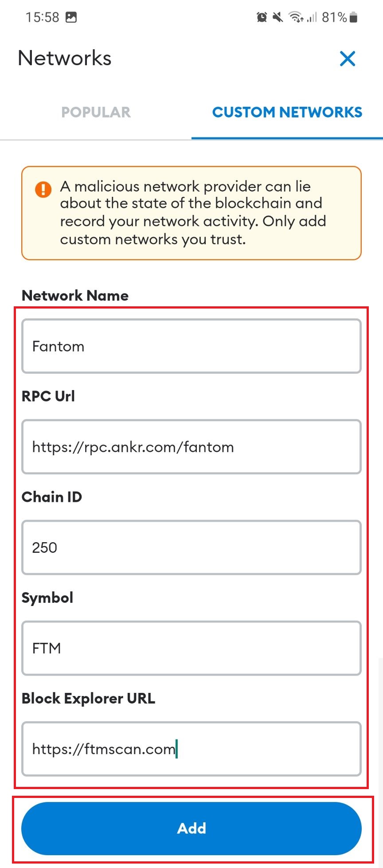Tap the battery icon in the status bar
The image size is (383, 868).
[353, 17]
